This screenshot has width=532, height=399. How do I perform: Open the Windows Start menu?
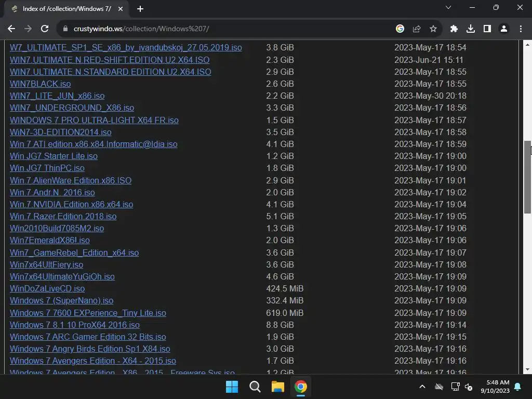(x=232, y=387)
